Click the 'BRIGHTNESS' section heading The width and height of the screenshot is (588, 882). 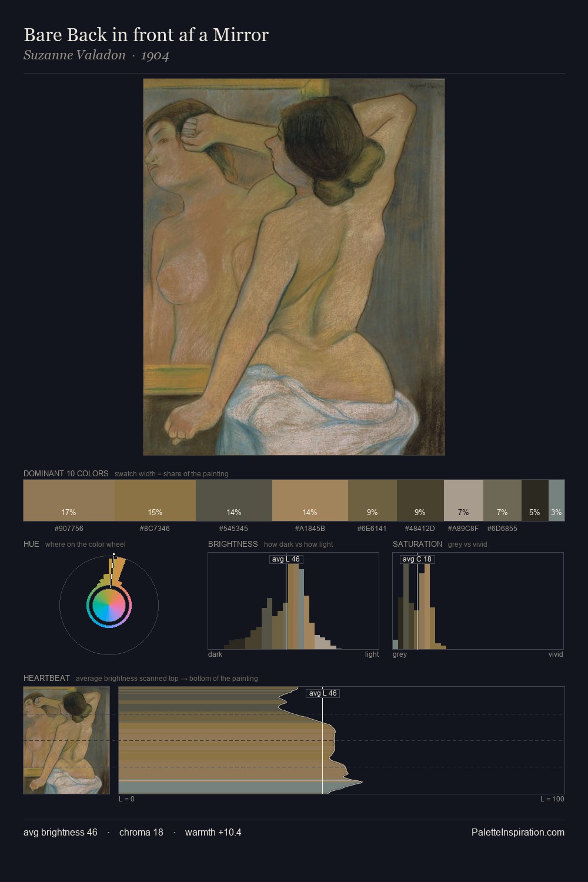pyautogui.click(x=233, y=544)
